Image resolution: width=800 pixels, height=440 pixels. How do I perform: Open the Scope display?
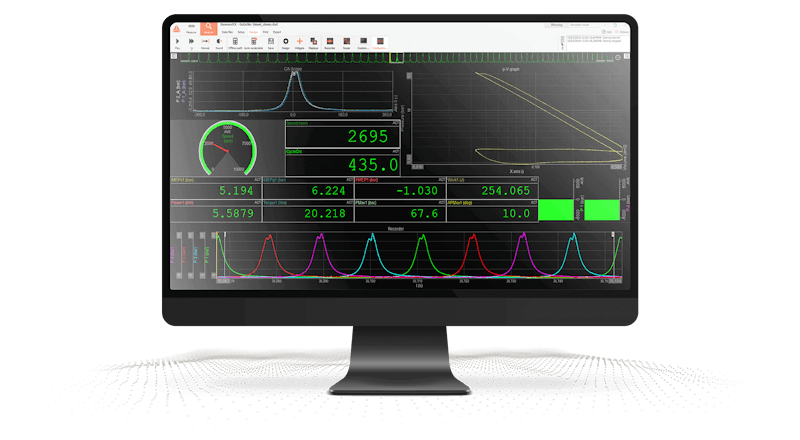click(346, 43)
